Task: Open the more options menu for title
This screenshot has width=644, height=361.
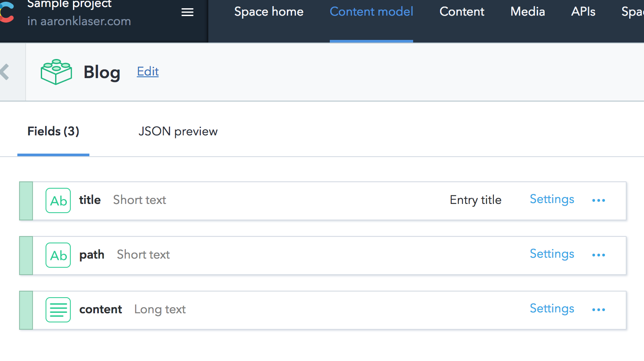Action: point(598,200)
